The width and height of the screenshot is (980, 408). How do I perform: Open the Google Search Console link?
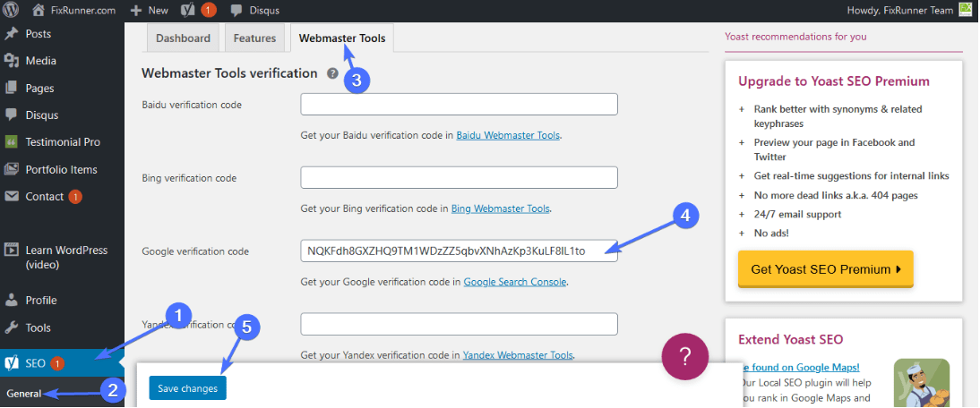[x=515, y=282]
